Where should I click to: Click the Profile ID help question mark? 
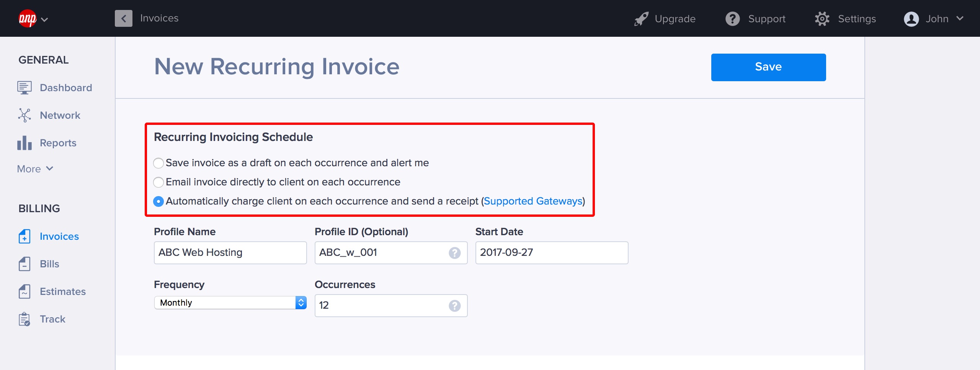[x=454, y=253]
